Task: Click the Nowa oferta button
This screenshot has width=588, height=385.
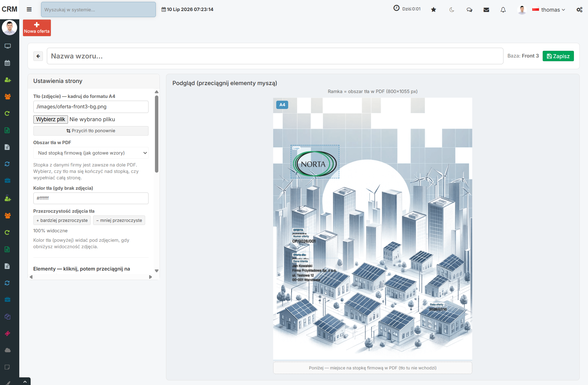Action: [37, 28]
